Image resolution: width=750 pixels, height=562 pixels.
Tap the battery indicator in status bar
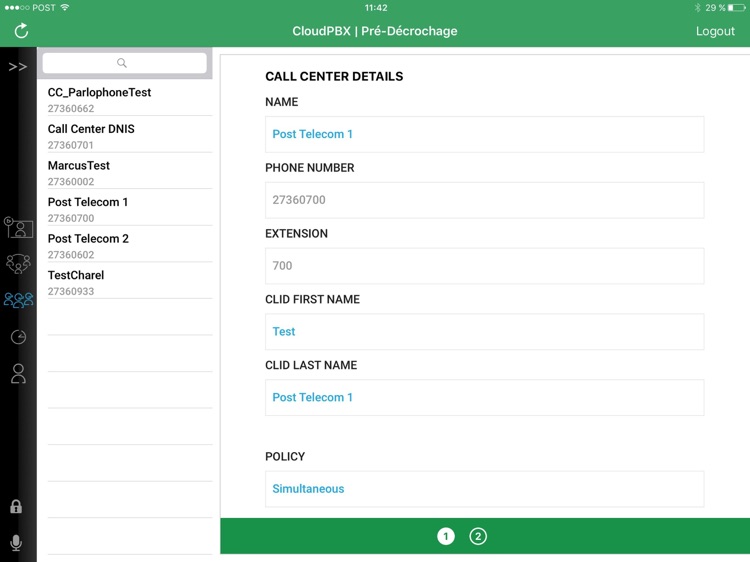pyautogui.click(x=737, y=8)
